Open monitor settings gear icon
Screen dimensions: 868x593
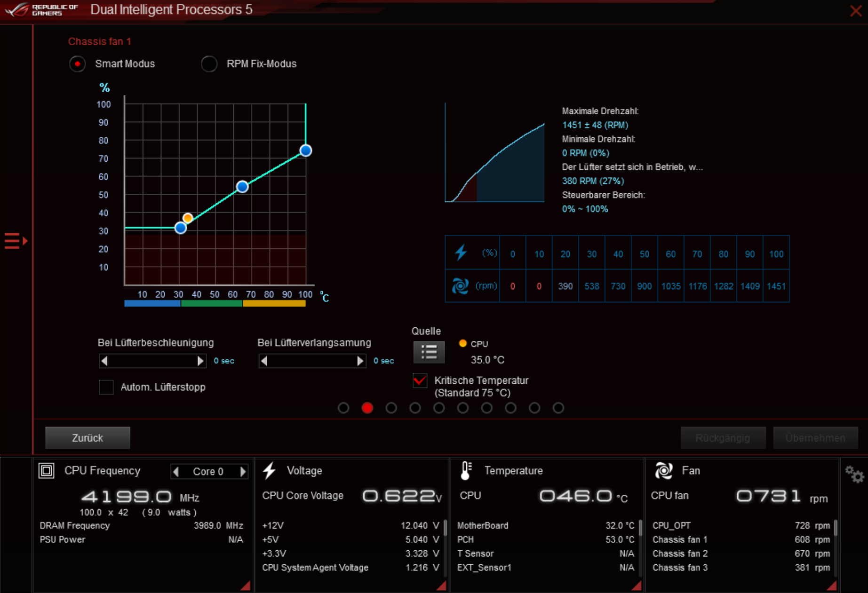tap(854, 474)
